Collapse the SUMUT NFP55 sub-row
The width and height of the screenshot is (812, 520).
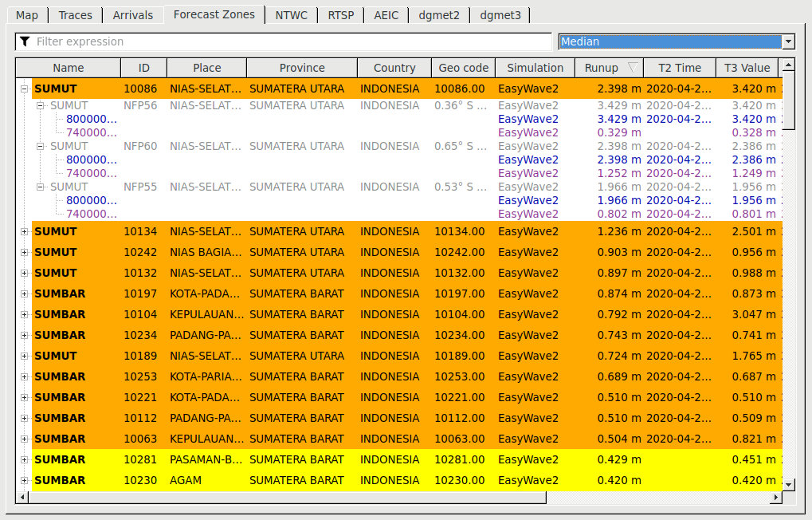pyautogui.click(x=40, y=187)
